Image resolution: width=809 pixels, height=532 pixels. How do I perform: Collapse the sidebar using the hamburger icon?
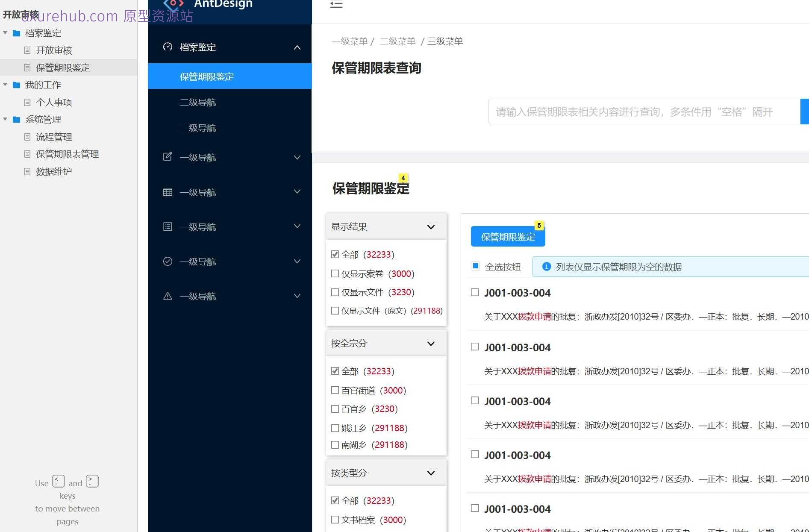coord(336,5)
